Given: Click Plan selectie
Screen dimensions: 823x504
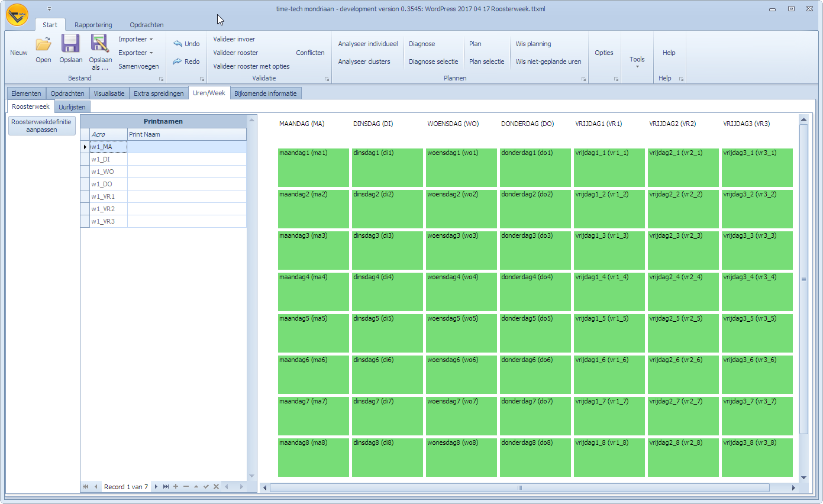Looking at the screenshot, I should [x=487, y=62].
